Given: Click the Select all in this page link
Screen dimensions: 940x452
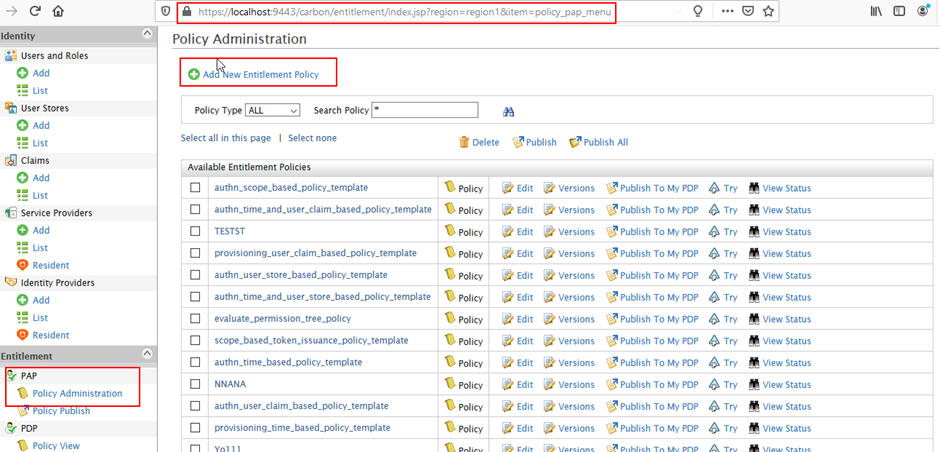Looking at the screenshot, I should click(x=225, y=138).
